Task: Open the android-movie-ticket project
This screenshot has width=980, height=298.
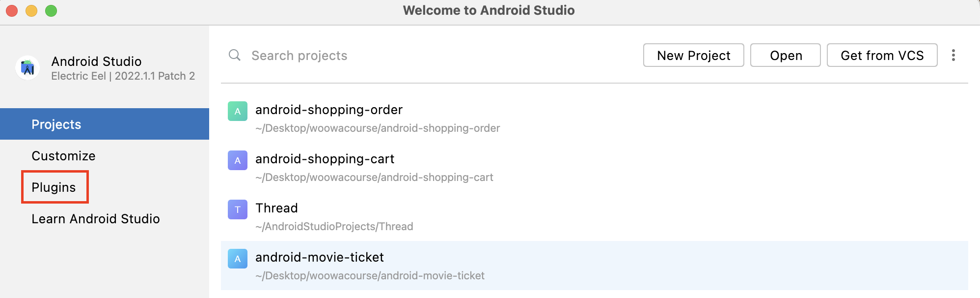Action: (x=595, y=266)
